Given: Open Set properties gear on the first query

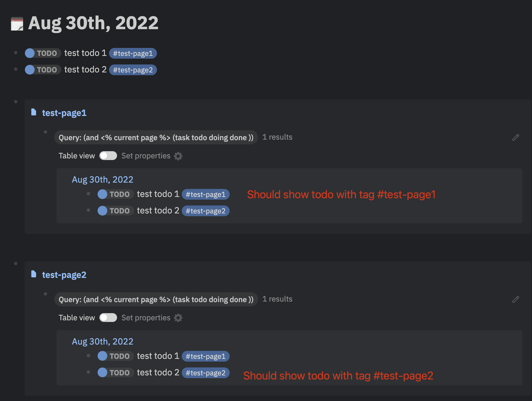Looking at the screenshot, I should (x=178, y=156).
